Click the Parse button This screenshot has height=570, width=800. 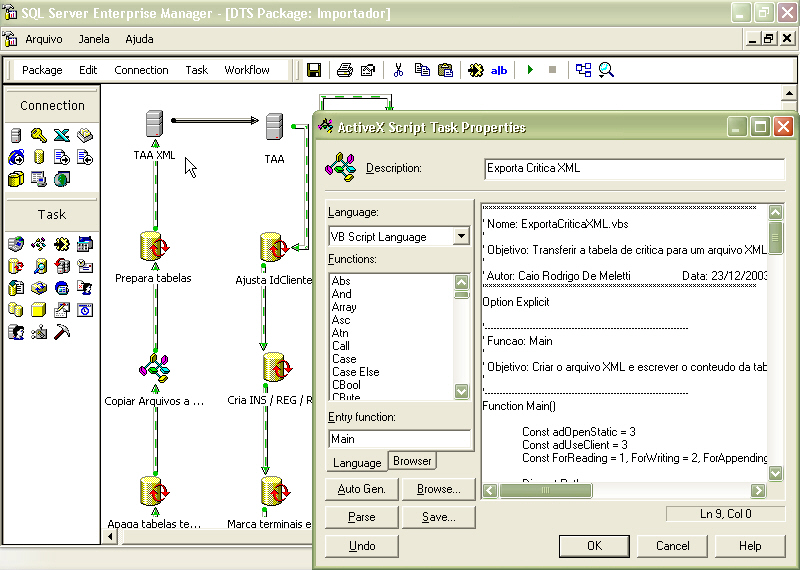click(x=362, y=517)
